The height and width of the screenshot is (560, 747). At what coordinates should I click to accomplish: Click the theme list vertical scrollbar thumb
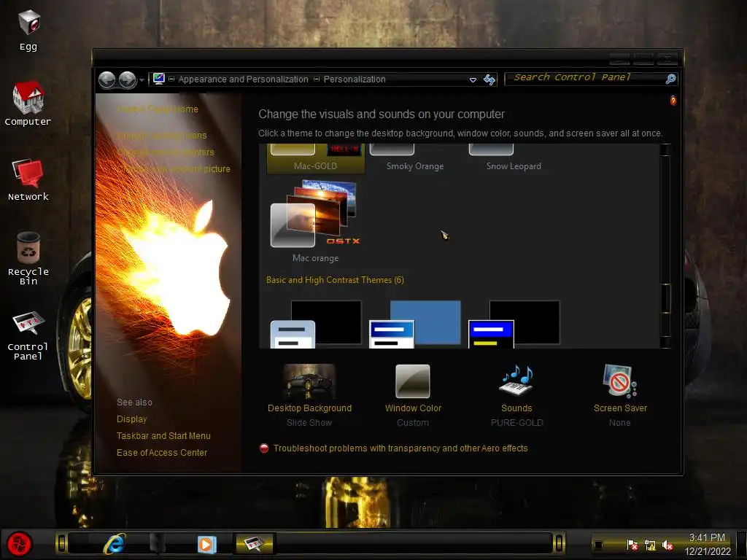click(x=666, y=298)
